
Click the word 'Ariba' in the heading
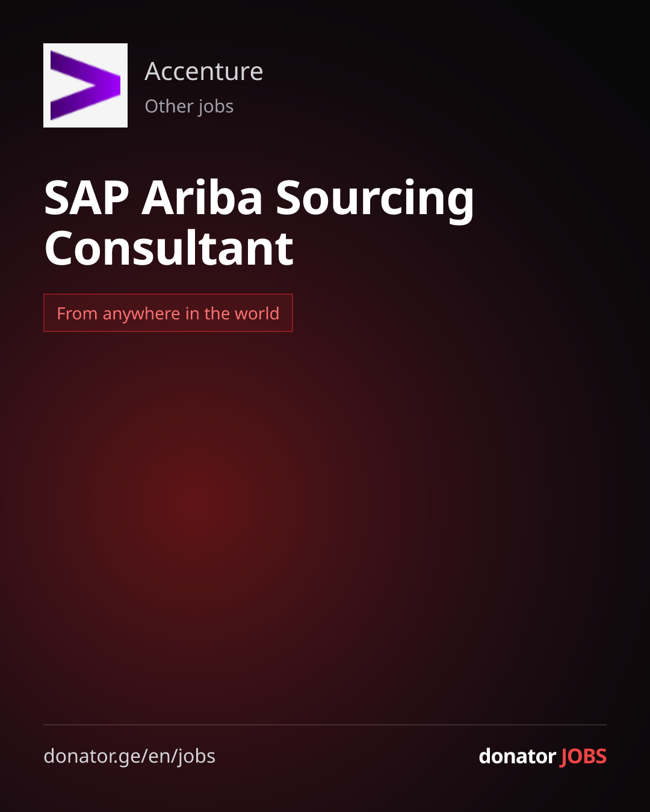(x=202, y=197)
